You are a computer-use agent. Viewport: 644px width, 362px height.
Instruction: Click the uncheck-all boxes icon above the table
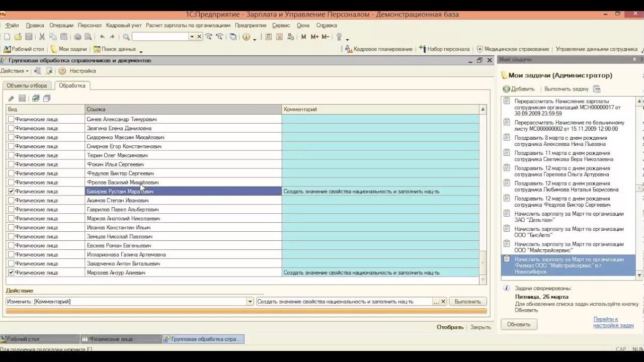(x=47, y=99)
